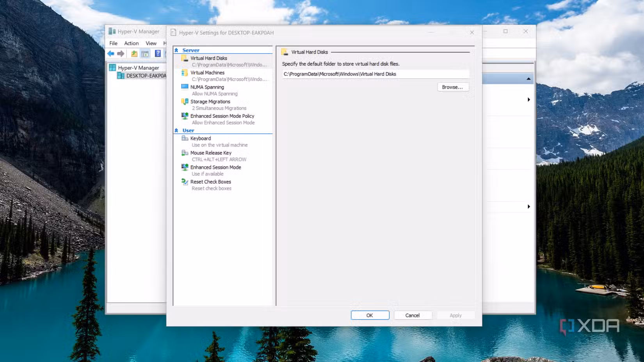The width and height of the screenshot is (644, 362).
Task: Click the Enhanced Session Mode Policy icon
Action: tap(185, 116)
